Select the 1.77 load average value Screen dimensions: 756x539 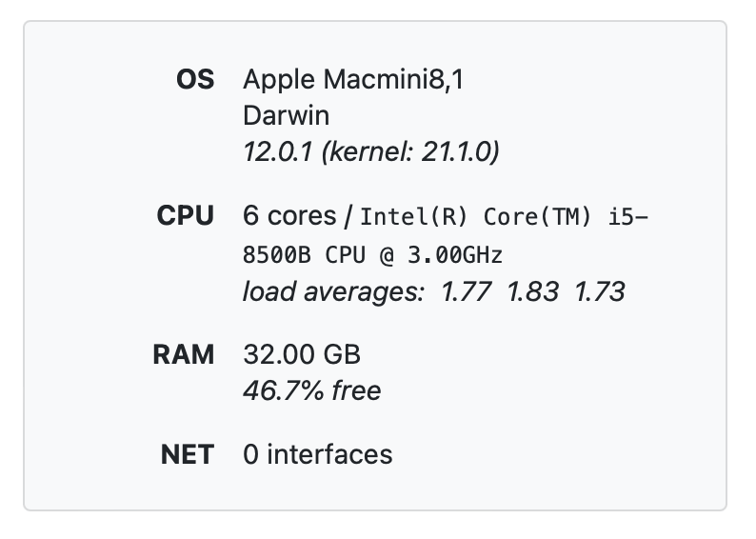point(467,291)
